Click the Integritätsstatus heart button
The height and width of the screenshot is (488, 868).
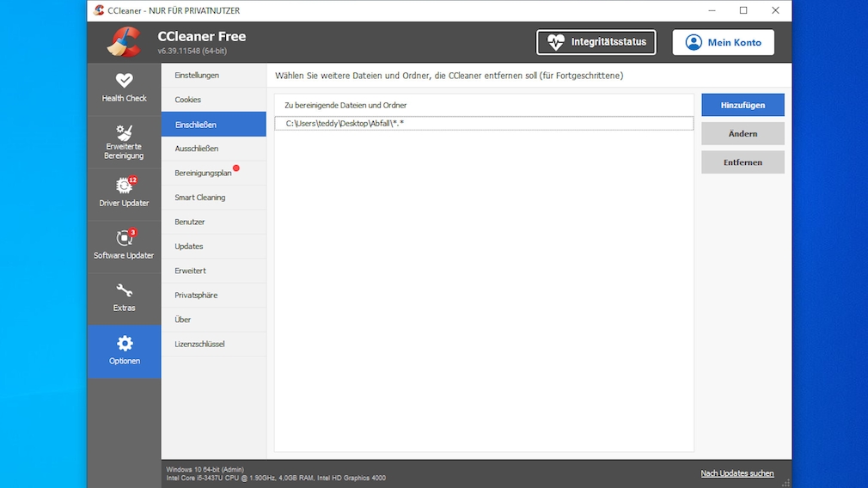pyautogui.click(x=596, y=42)
